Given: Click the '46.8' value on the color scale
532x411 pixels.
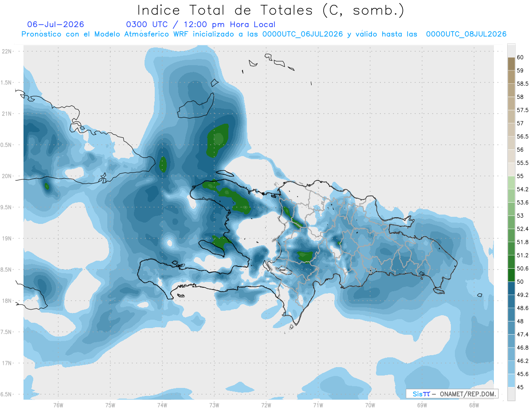Looking at the screenshot, I should 522,348.
